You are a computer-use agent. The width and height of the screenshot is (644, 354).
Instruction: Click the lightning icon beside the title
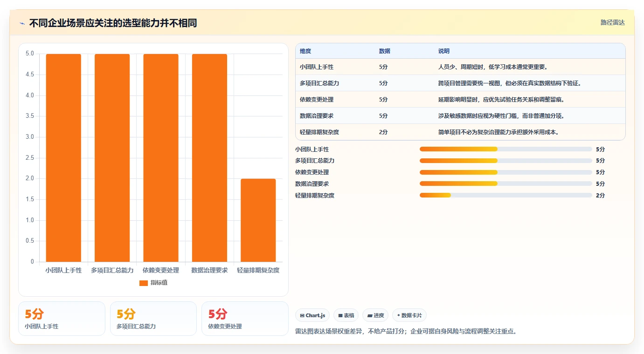pos(22,23)
